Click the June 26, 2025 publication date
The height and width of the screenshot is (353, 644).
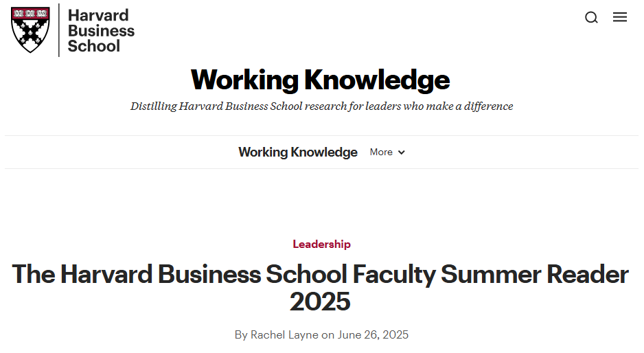point(373,334)
